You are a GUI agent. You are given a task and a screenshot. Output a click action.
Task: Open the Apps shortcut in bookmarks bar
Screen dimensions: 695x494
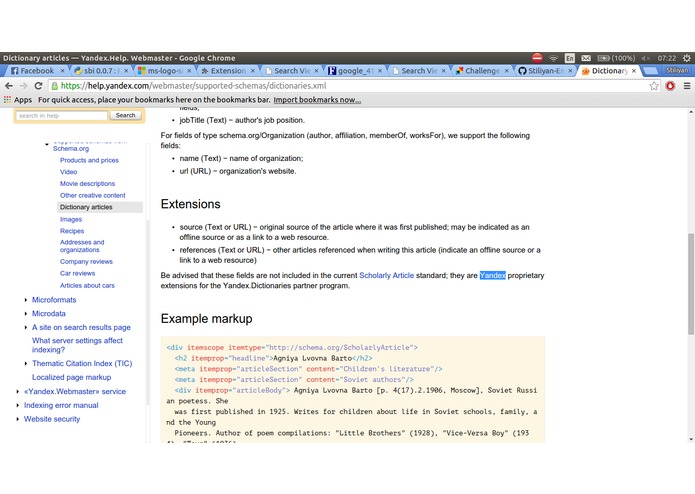[18, 100]
